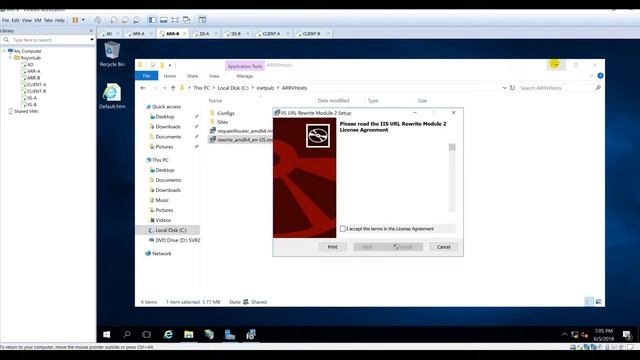This screenshot has height=360, width=640.
Task: Click the Take snapshot toolbar icon
Action: pyautogui.click(x=113, y=20)
